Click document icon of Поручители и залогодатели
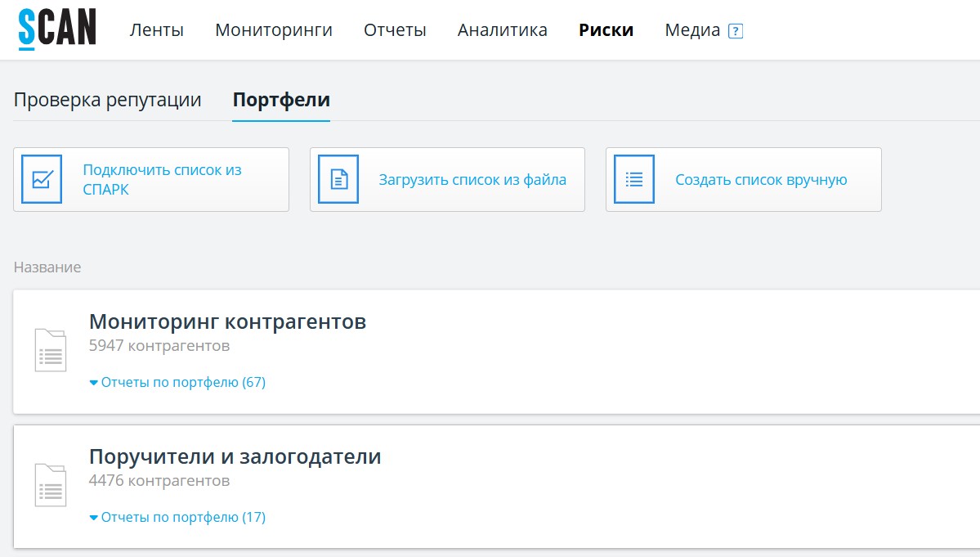Viewport: 980px width, 557px height. 50,485
